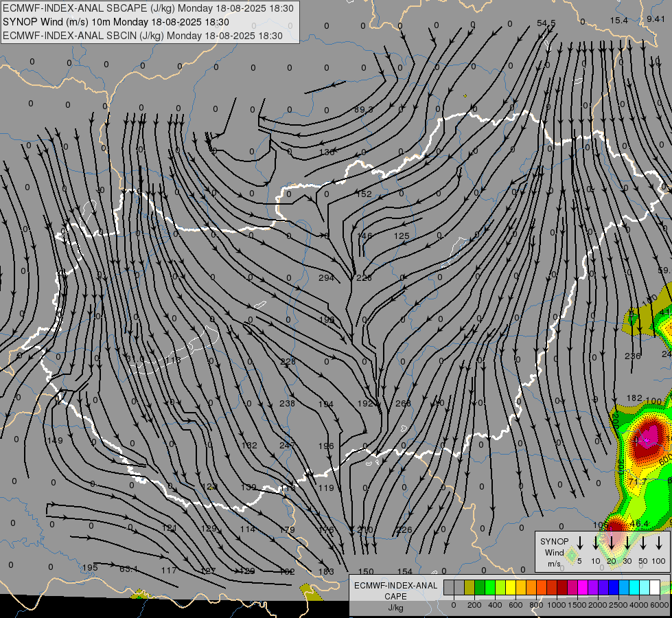Click the CAPE legend's 800 tick label

[x=536, y=605]
